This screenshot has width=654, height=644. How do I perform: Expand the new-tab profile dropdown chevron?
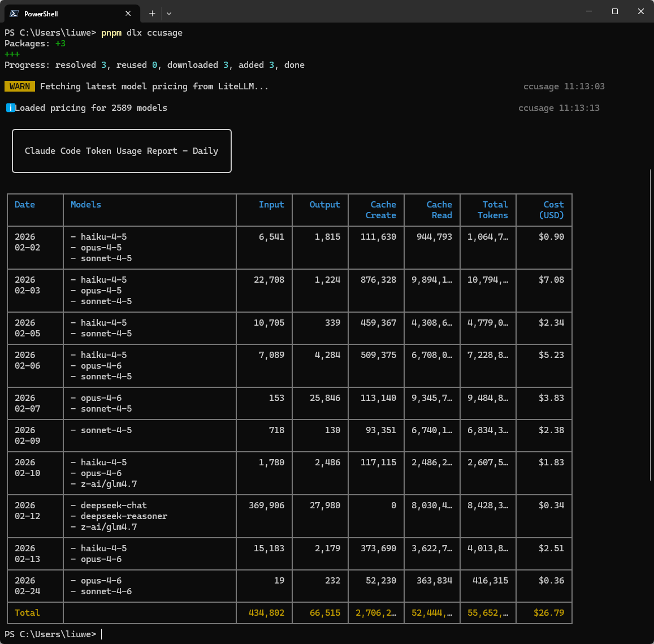169,13
